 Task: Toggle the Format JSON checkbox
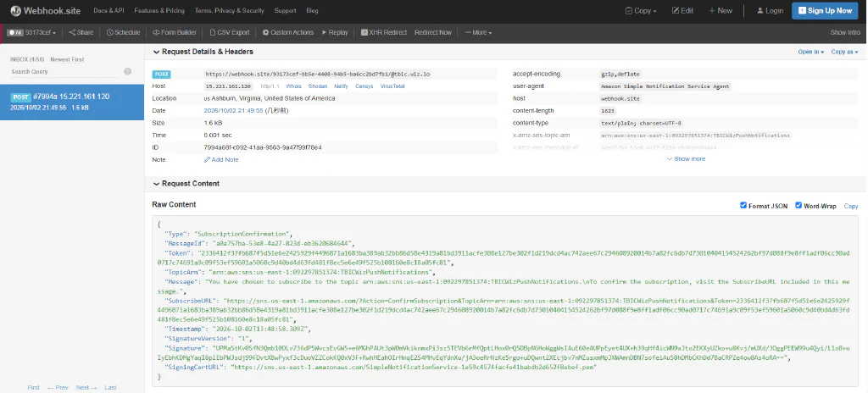(743, 205)
